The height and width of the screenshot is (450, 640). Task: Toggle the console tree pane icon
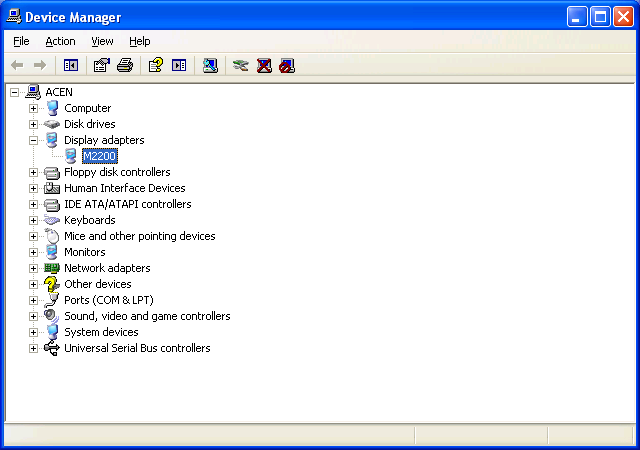[71, 65]
